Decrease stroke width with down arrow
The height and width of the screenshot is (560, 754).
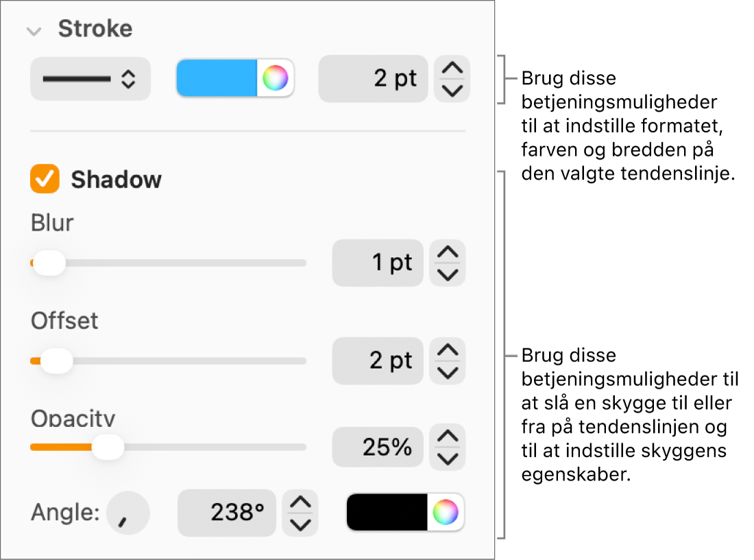click(x=452, y=90)
